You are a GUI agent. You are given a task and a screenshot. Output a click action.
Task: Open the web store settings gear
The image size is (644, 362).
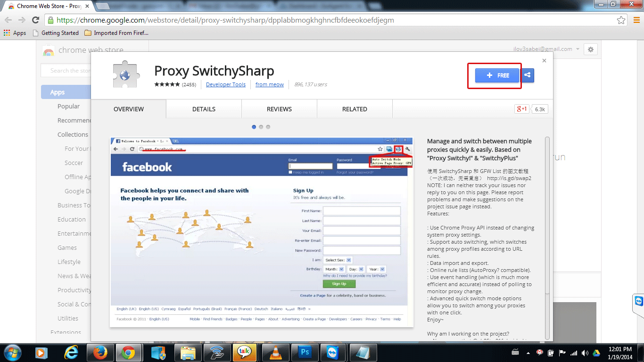(x=590, y=49)
